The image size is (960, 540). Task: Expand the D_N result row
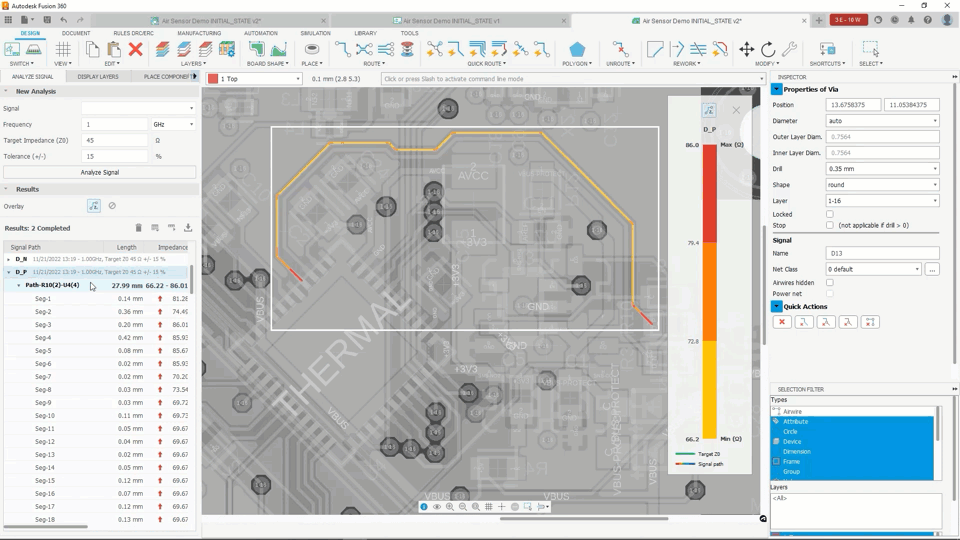pyautogui.click(x=9, y=259)
